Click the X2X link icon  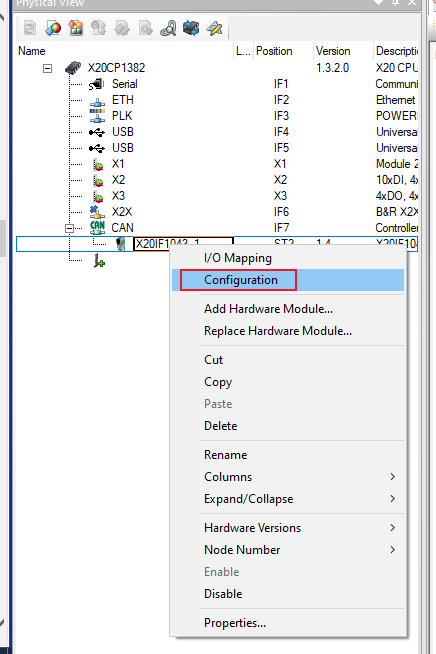tap(97, 212)
